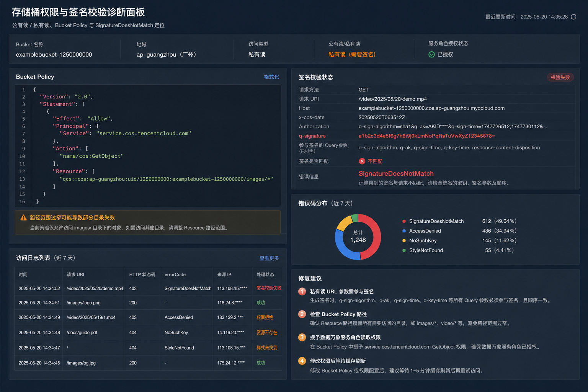Click the yellow warning triangle icon
Screen dimensions: 588x392
[23, 217]
